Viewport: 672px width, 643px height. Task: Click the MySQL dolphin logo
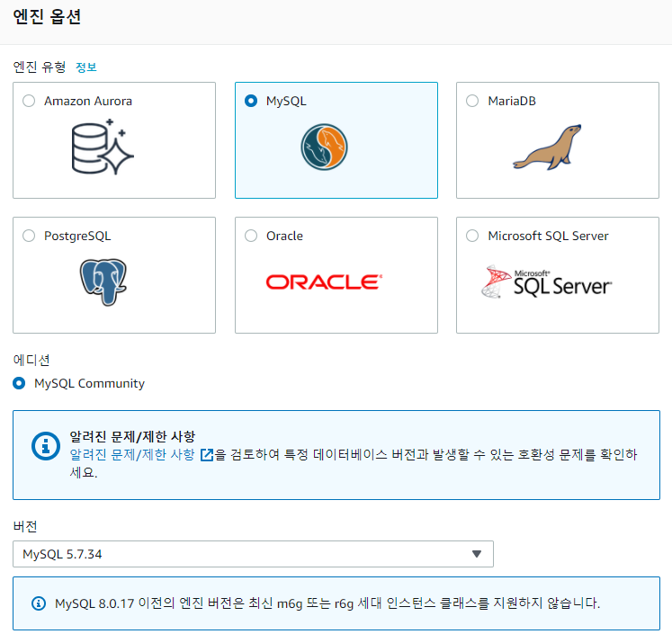pyautogui.click(x=324, y=147)
